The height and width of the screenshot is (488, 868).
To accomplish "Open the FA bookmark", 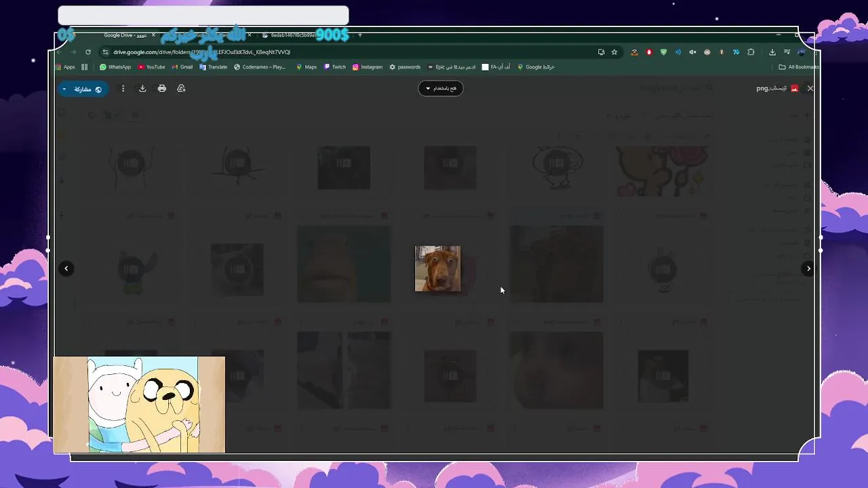I will (x=496, y=67).
